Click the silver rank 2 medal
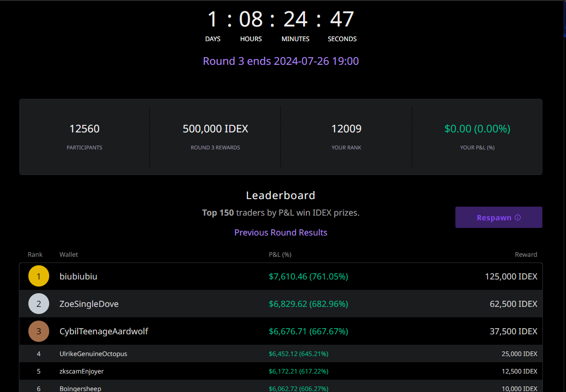Viewport: 566px width, 392px height. click(x=39, y=304)
